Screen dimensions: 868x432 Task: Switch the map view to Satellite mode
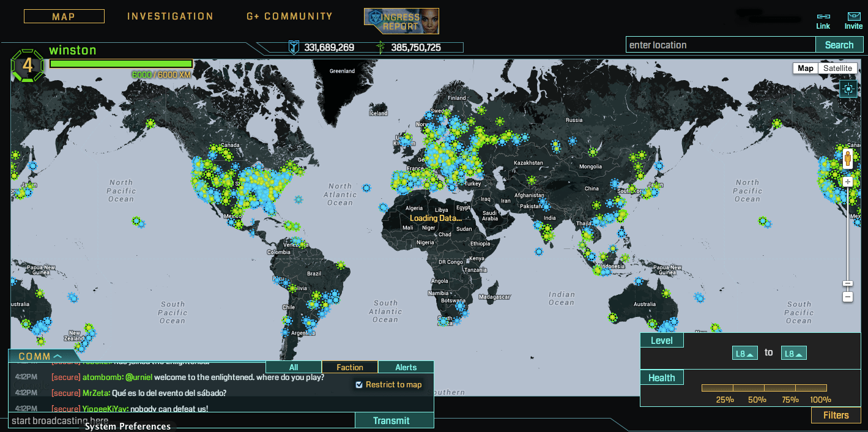[x=837, y=68]
